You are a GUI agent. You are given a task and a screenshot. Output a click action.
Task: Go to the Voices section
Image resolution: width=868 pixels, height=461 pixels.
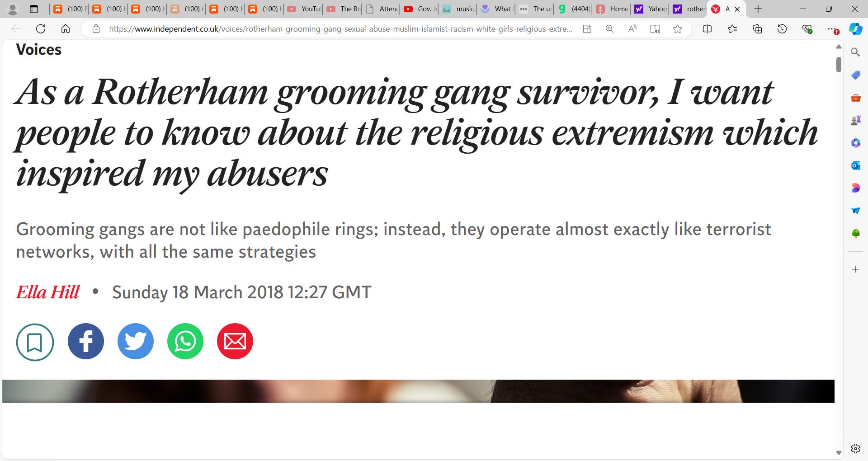pos(38,49)
